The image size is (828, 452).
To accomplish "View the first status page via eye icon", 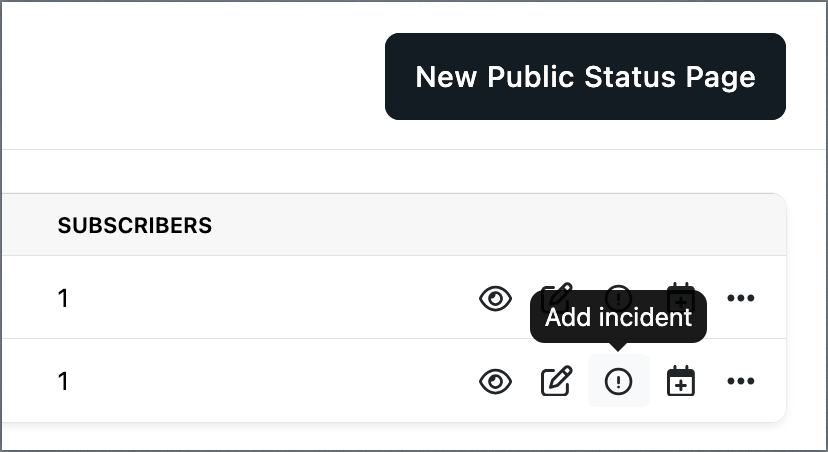I will coord(495,298).
